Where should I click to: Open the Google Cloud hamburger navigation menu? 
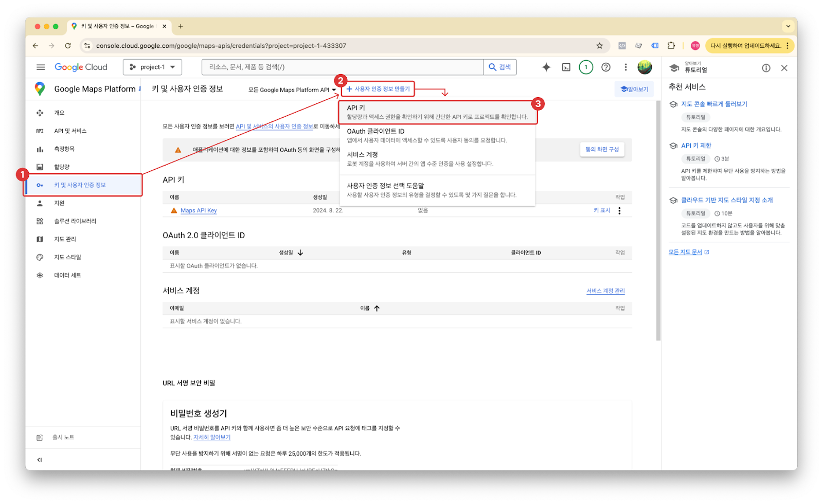41,67
